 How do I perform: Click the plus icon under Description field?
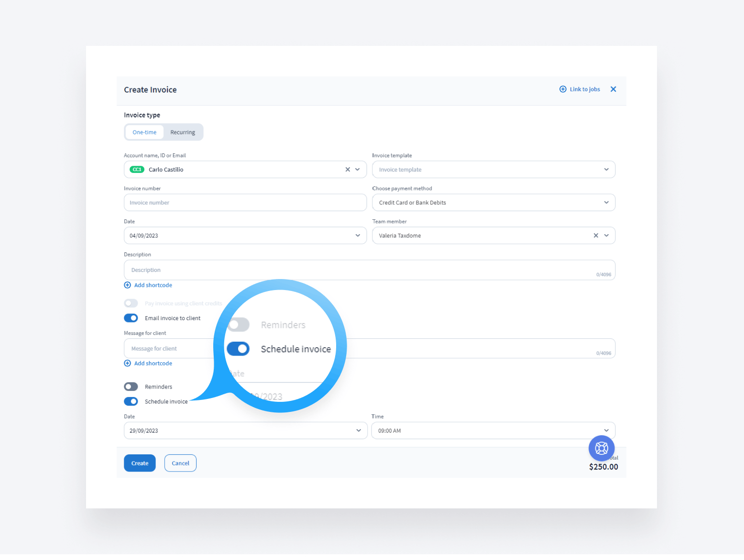coord(128,285)
